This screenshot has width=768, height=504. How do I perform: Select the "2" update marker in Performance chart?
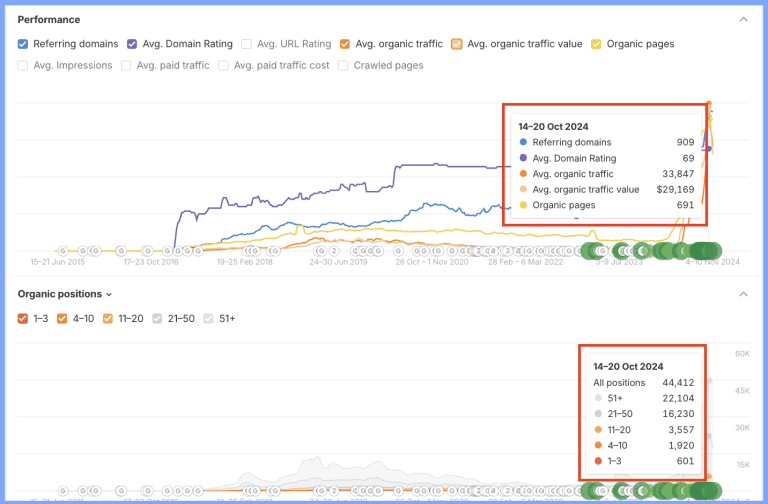(x=334, y=251)
